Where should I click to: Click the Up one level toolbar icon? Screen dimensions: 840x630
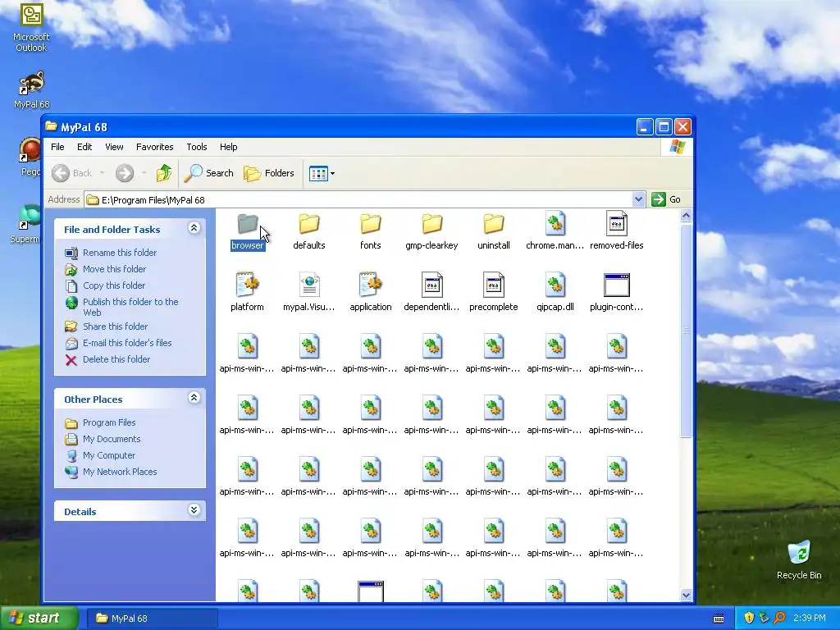coord(164,173)
